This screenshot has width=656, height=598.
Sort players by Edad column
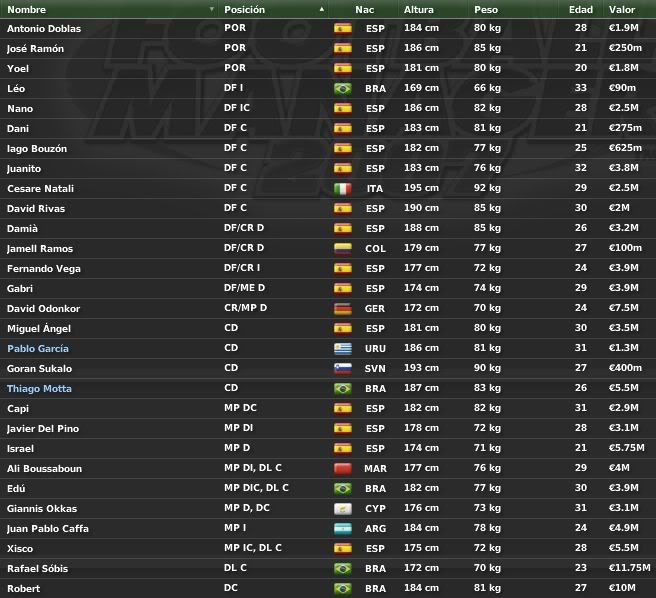click(581, 9)
